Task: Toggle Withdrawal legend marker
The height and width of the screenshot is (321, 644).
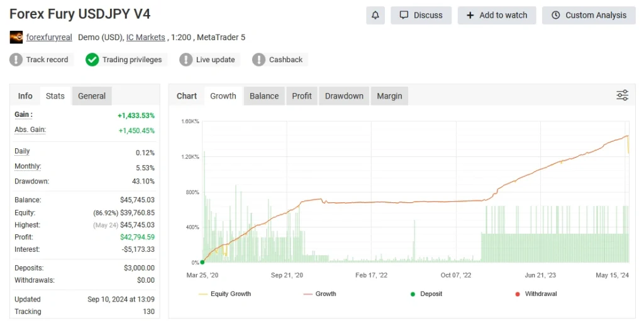Action: tap(536, 294)
